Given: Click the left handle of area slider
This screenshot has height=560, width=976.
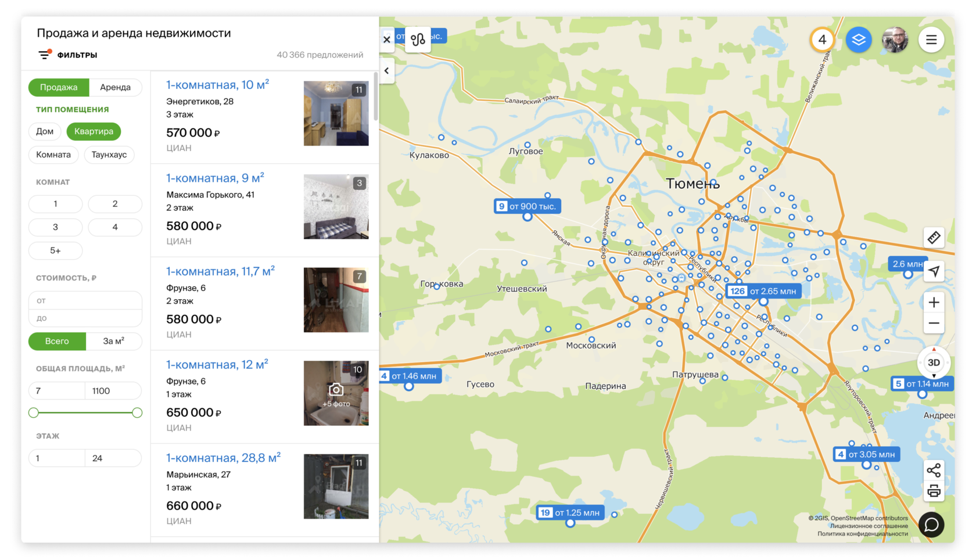Looking at the screenshot, I should click(34, 412).
